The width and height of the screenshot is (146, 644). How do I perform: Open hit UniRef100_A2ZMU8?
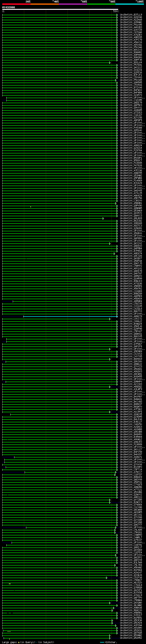tap(131, 20)
